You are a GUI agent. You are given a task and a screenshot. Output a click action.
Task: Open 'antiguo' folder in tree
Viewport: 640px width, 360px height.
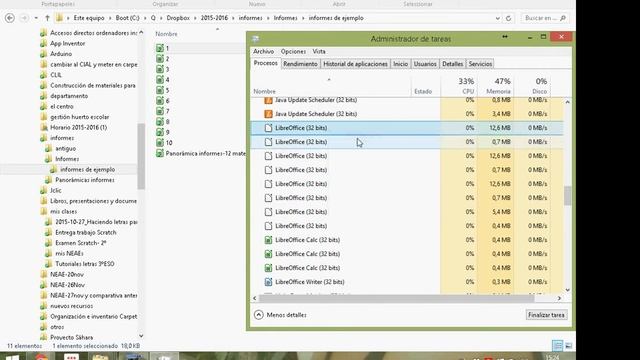65,149
